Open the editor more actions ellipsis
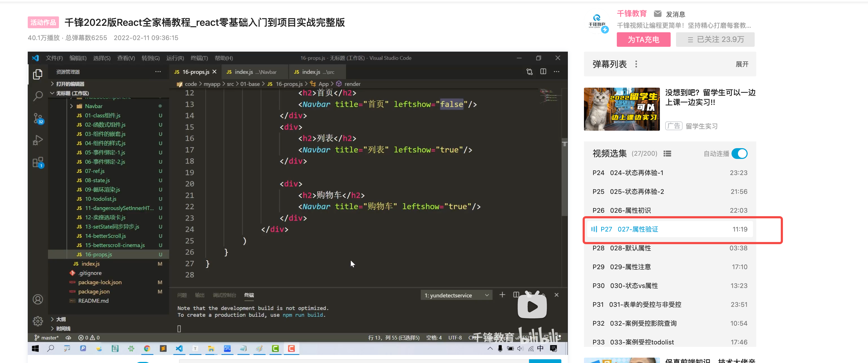Screen dimensions: 868x363 tap(557, 71)
